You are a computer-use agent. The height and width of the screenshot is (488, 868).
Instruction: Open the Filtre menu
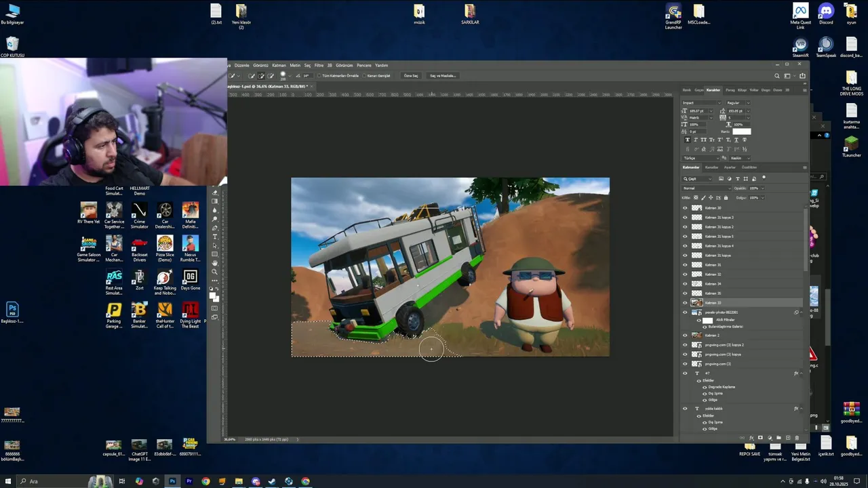pyautogui.click(x=319, y=65)
